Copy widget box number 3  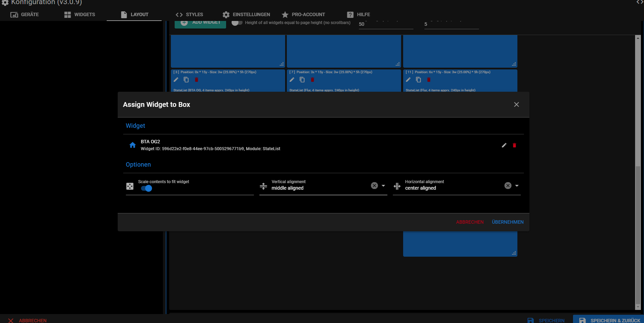tap(186, 80)
